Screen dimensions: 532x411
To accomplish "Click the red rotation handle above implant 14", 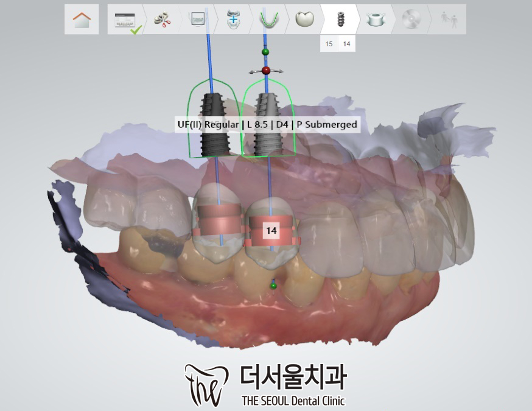I will [x=266, y=71].
